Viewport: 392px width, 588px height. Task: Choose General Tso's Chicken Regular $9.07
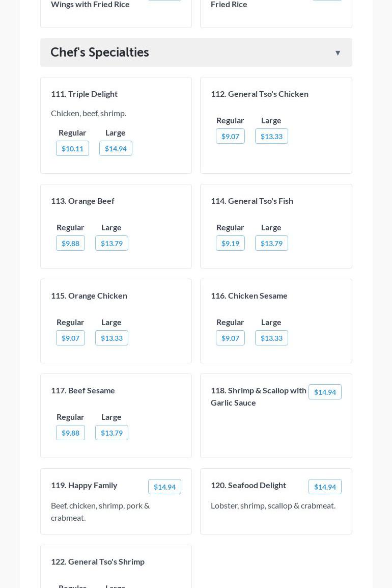230,137
